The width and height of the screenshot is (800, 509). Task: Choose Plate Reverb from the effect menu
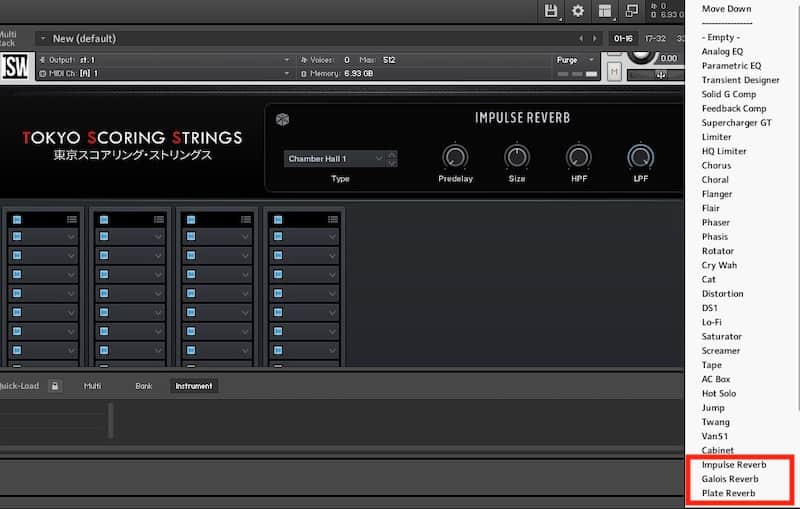728,493
